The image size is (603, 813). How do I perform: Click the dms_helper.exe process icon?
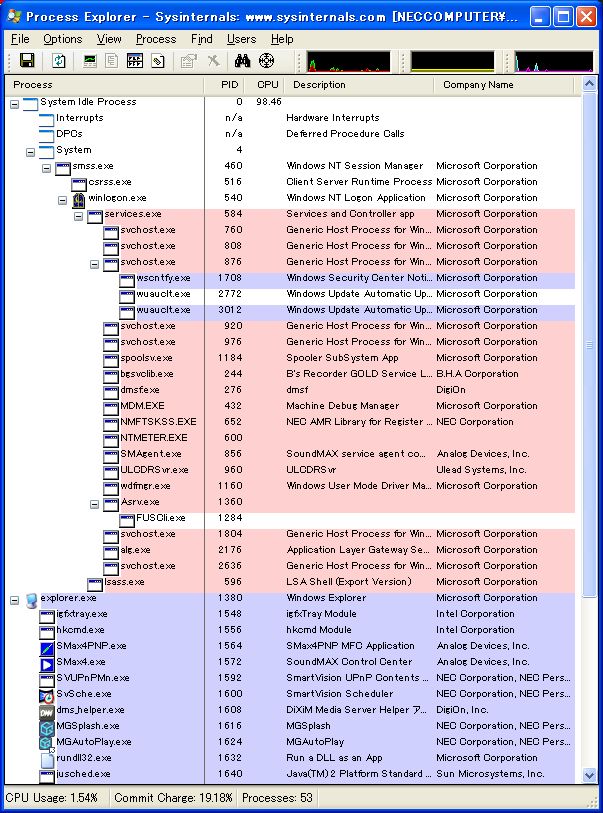click(x=47, y=710)
